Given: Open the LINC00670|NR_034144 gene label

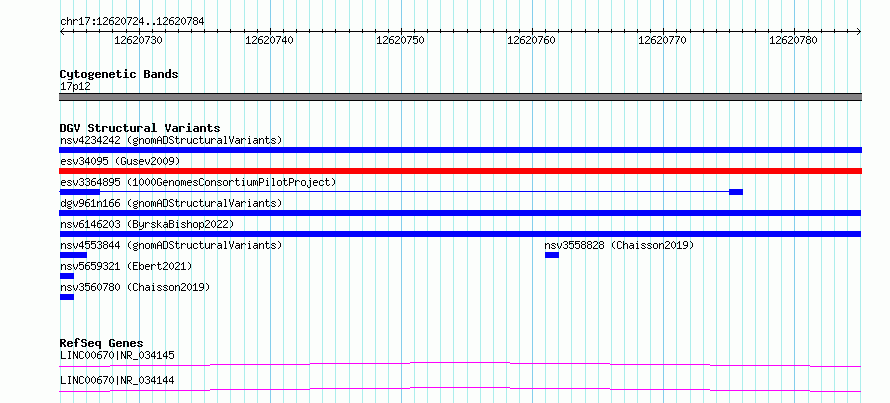Looking at the screenshot, I should [117, 380].
